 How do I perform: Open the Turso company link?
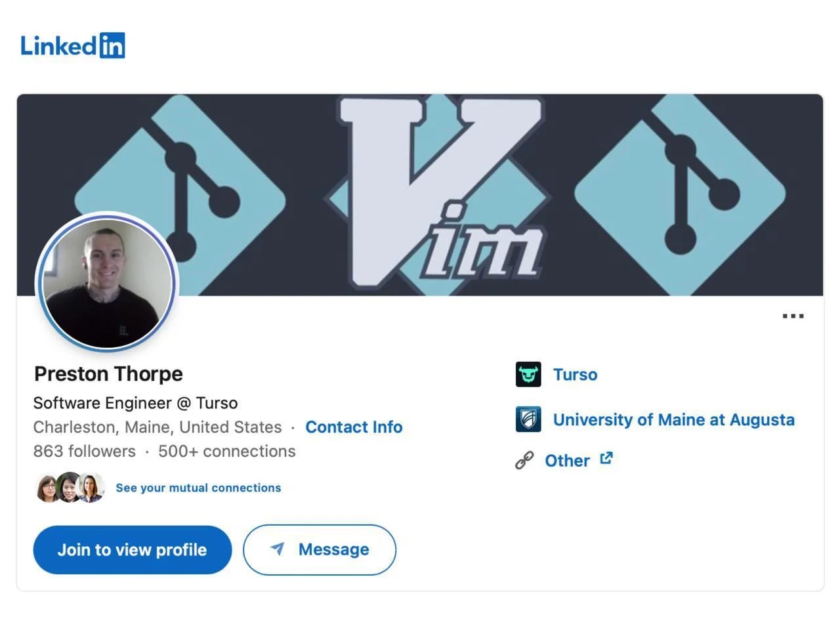[x=575, y=375]
